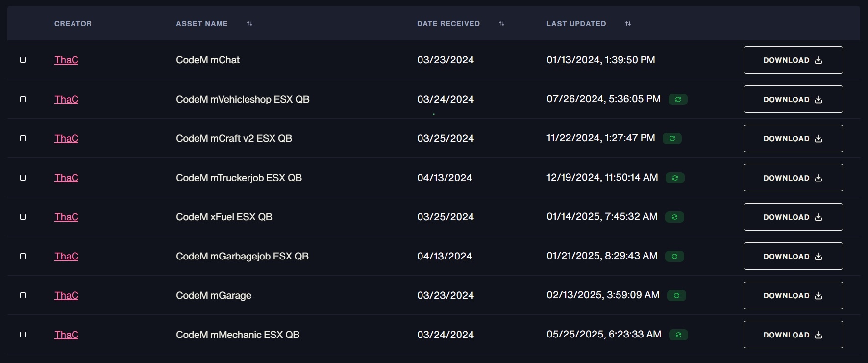Click green refresh icon for CodeM mTruckerjob
Viewport: 868px width, 363px height.
coord(675,178)
